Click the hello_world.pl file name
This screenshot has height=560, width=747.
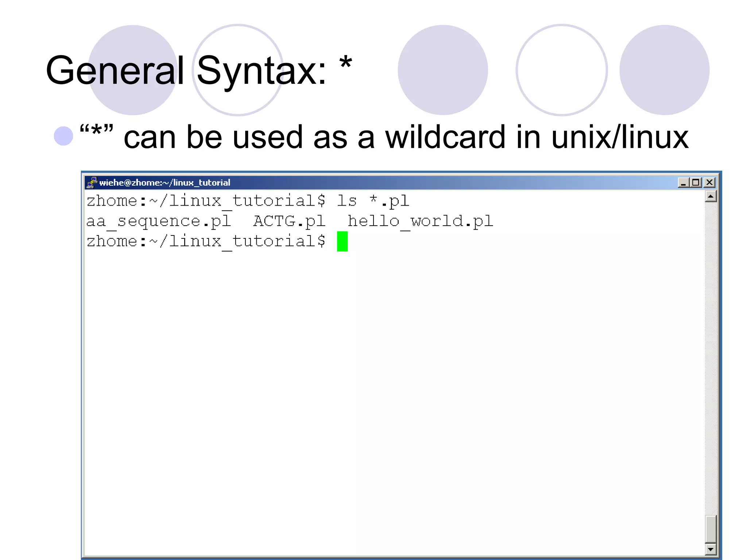420,221
